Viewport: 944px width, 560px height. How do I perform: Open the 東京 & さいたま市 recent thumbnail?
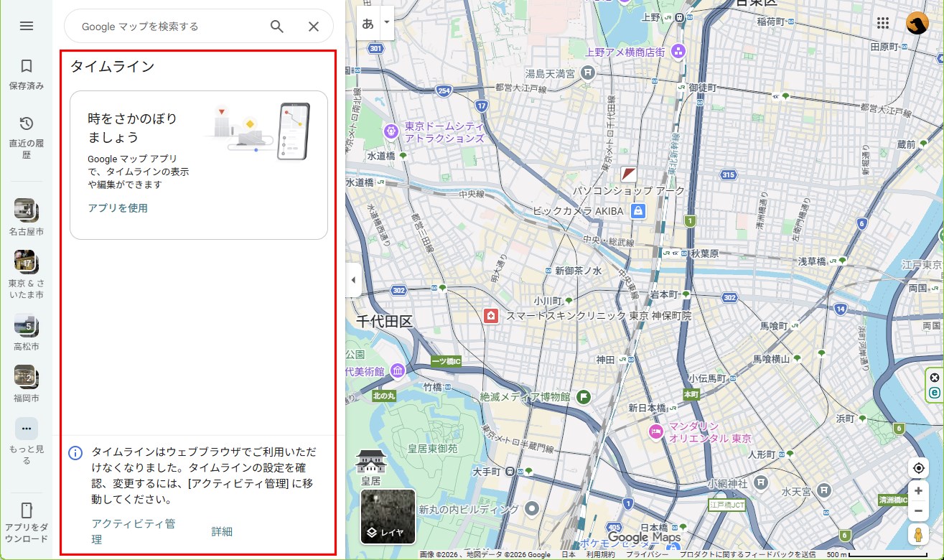coord(26,262)
